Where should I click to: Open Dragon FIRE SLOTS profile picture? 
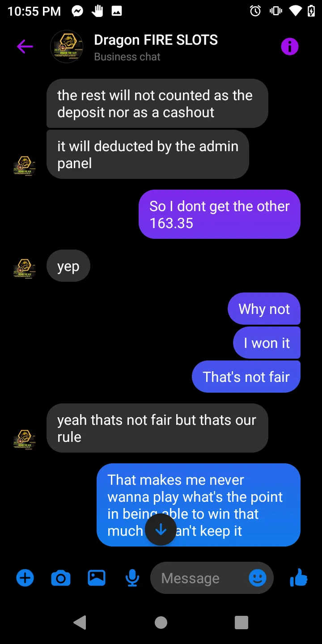pyautogui.click(x=67, y=47)
